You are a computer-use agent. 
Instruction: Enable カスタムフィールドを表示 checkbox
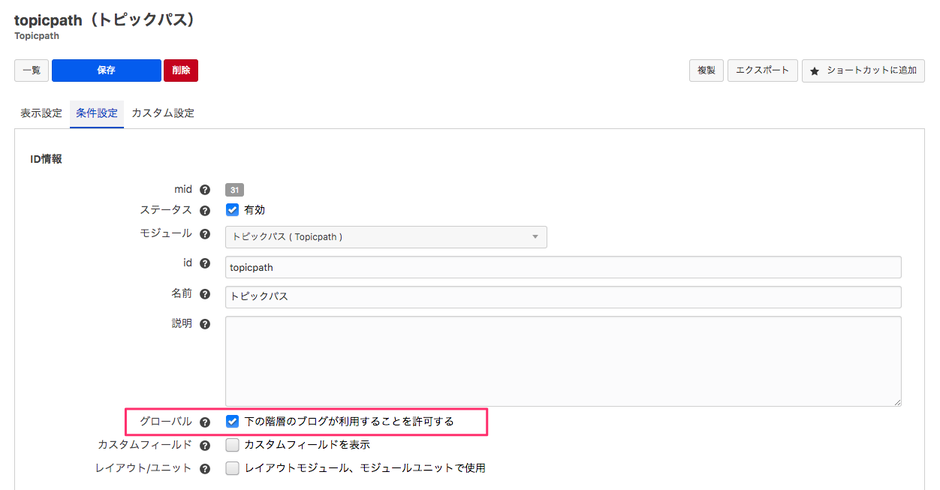[232, 445]
